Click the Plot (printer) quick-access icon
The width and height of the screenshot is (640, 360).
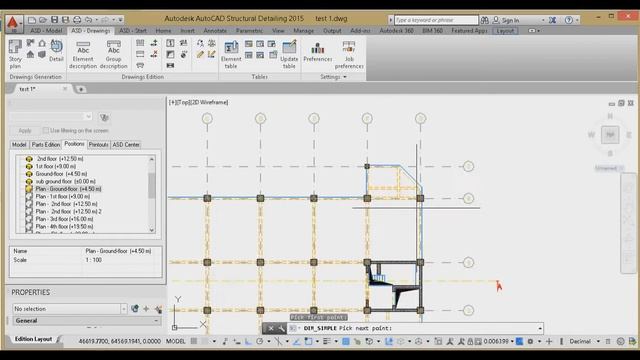pyautogui.click(x=77, y=20)
